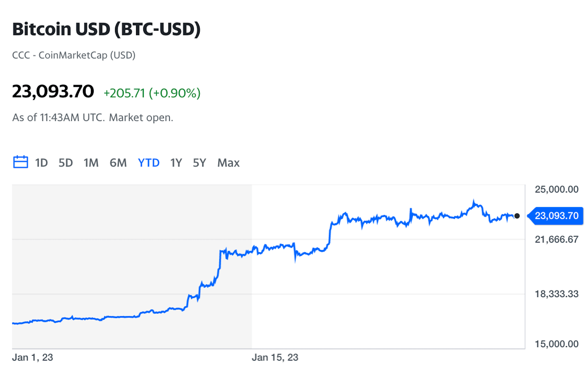
Task: Open the calendar date range picker icon
Action: click(x=21, y=162)
